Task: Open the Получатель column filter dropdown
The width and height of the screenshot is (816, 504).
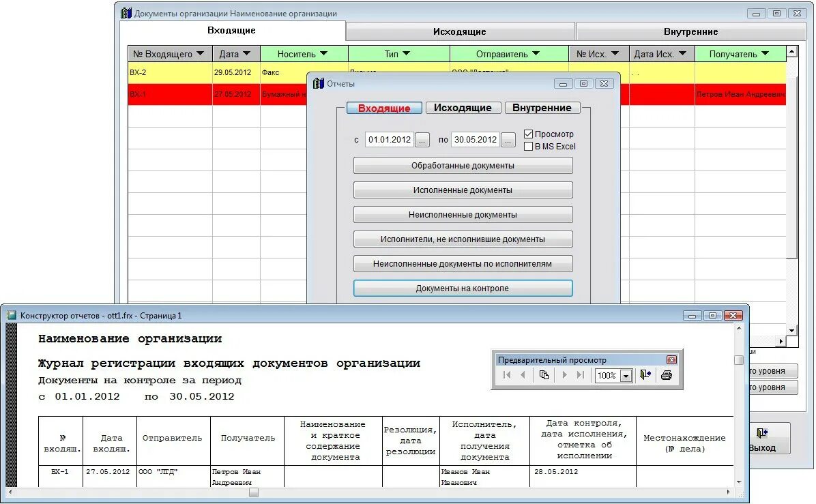Action: 764,53
